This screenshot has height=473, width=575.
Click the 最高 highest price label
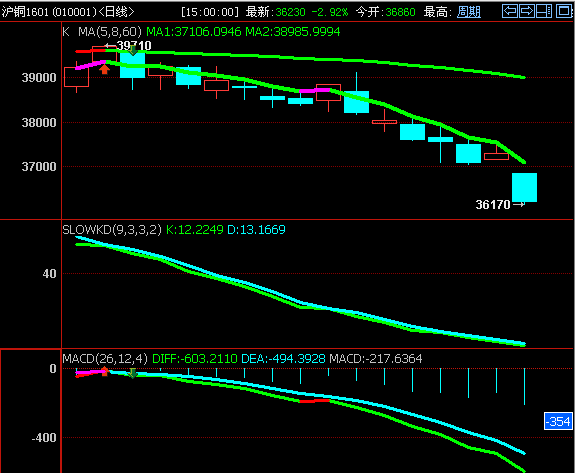pos(436,12)
